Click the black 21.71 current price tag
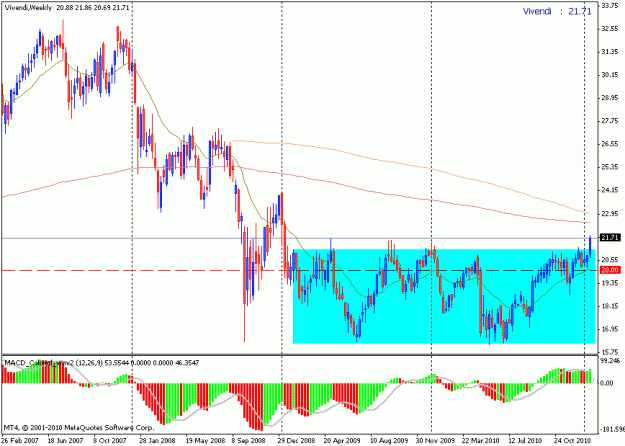 609,238
